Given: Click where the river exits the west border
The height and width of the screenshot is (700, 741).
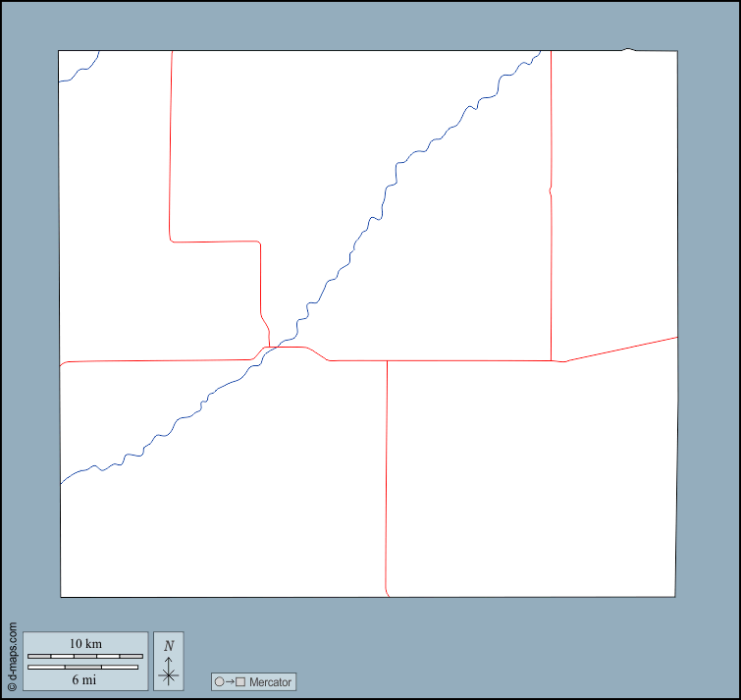Looking at the screenshot, I should click(x=62, y=483).
